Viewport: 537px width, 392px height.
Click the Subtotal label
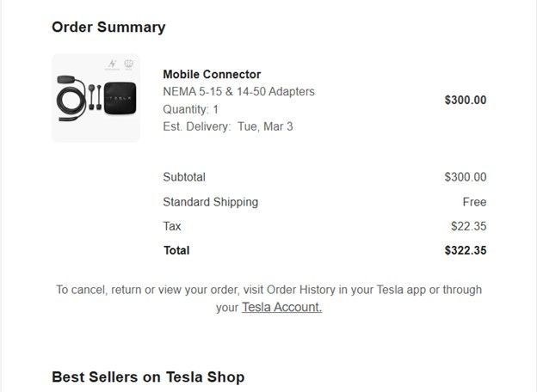(184, 177)
